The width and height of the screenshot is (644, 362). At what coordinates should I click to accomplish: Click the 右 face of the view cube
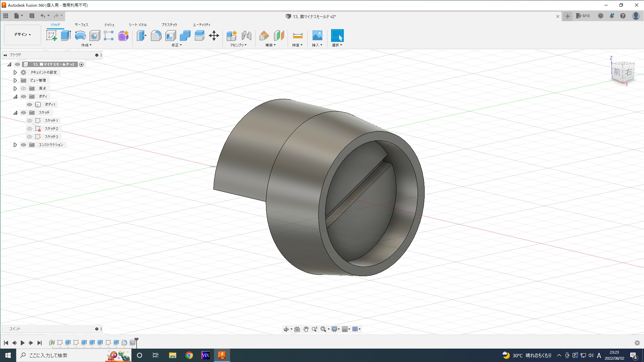click(628, 72)
